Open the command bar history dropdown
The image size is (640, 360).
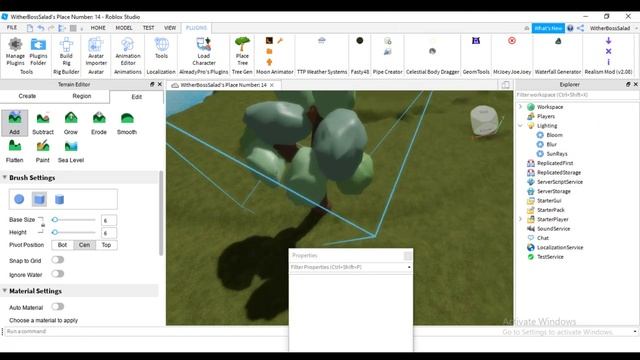pyautogui.click(x=635, y=331)
